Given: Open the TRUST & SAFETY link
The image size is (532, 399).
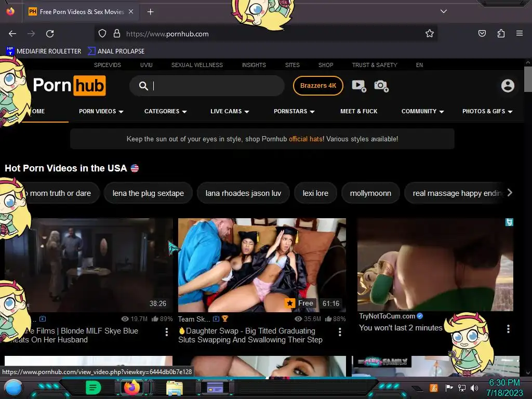Looking at the screenshot, I should (x=374, y=65).
